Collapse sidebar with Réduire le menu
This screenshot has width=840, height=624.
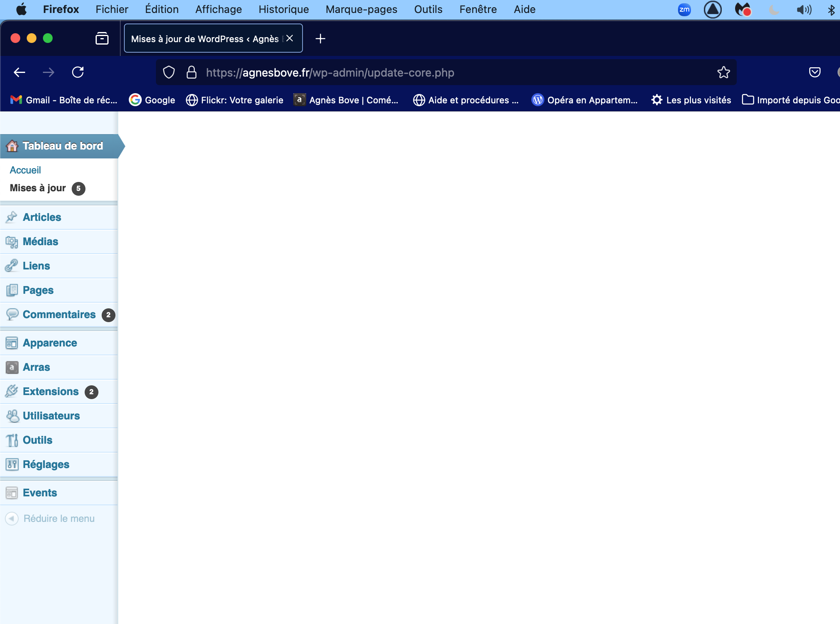tap(59, 519)
